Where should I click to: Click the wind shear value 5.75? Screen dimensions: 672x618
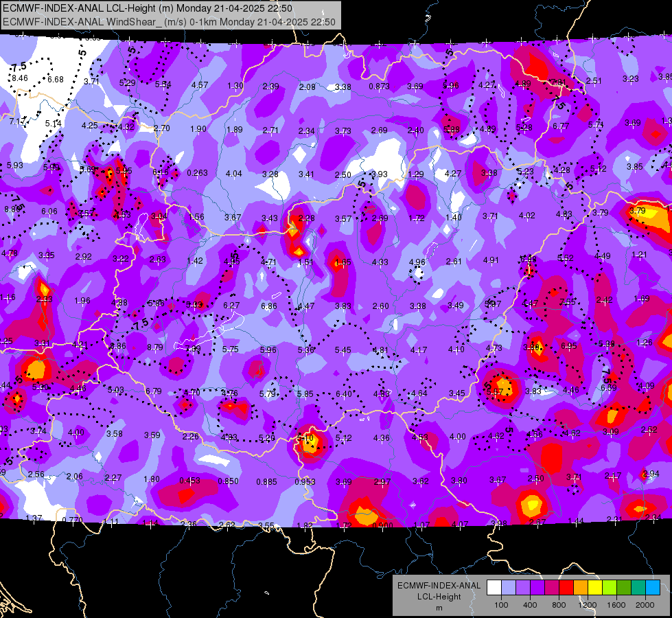coord(230,349)
